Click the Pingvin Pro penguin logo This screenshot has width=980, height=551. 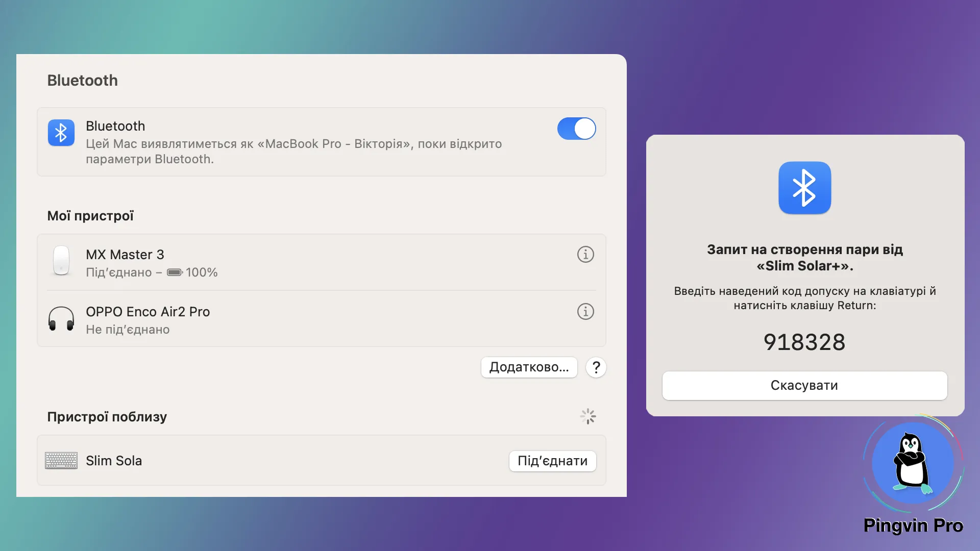click(913, 464)
